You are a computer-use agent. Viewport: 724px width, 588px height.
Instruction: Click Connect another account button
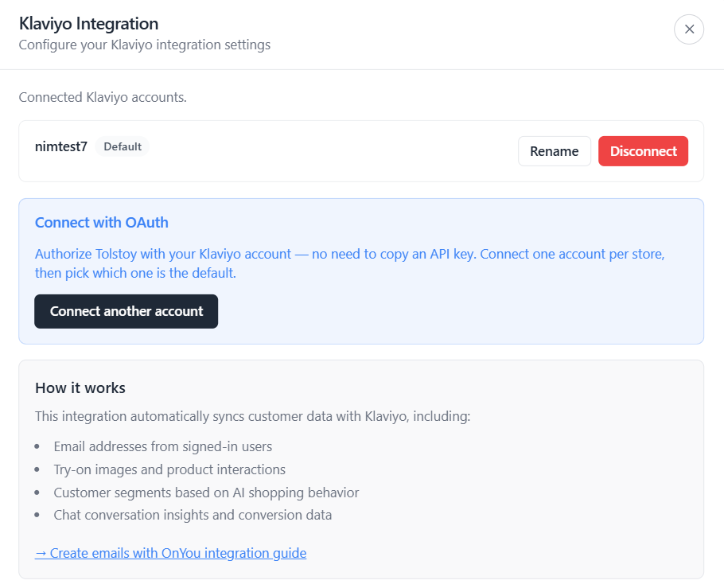126,311
